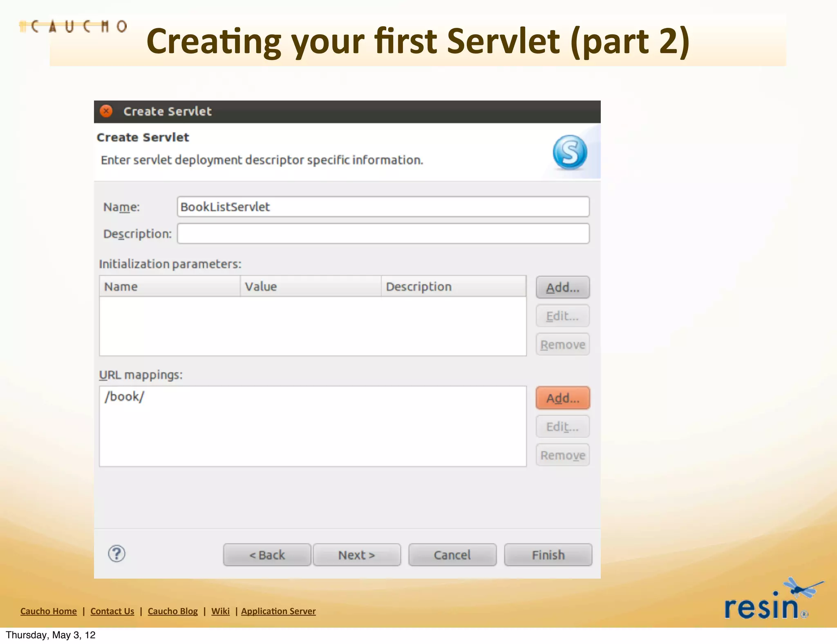This screenshot has height=644, width=837.
Task: Click the blue servlet S icon
Action: click(570, 152)
